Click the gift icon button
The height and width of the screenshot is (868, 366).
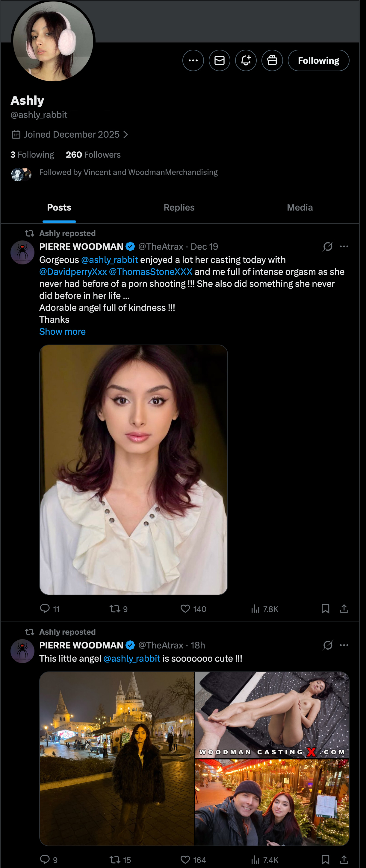(272, 61)
